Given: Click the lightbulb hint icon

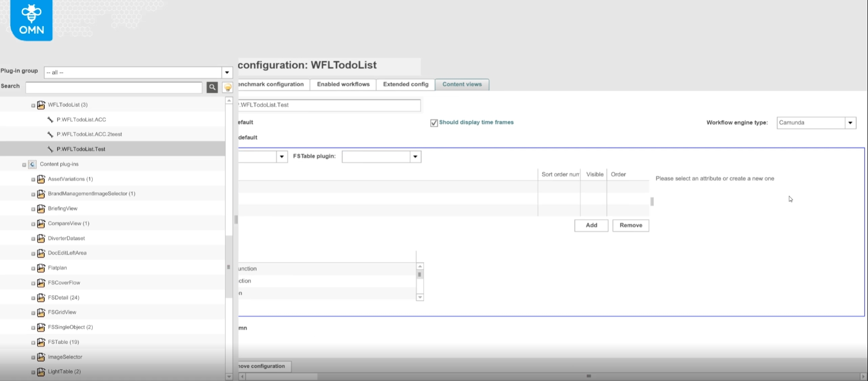Looking at the screenshot, I should click(228, 88).
